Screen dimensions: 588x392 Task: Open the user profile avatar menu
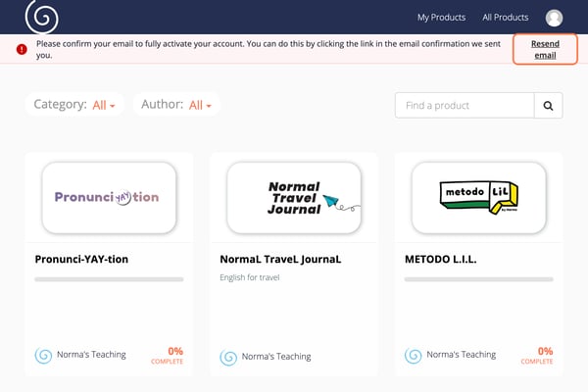click(554, 18)
